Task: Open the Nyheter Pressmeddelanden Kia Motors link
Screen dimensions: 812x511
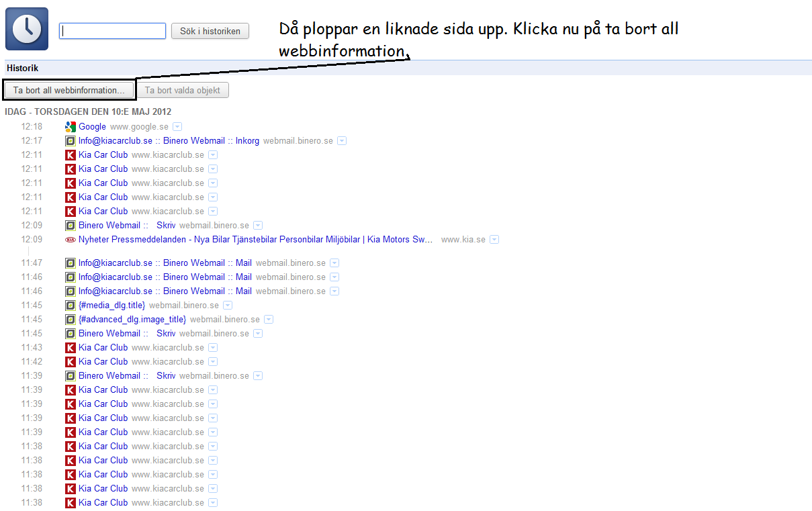Action: [255, 240]
